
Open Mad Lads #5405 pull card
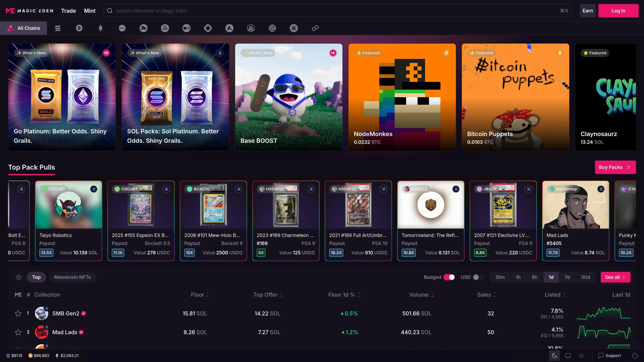[x=576, y=221]
